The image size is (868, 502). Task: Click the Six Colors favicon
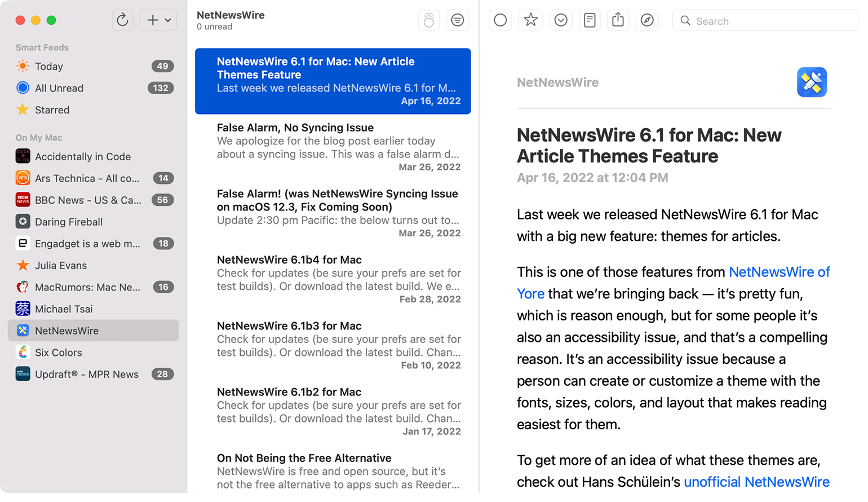tap(23, 352)
